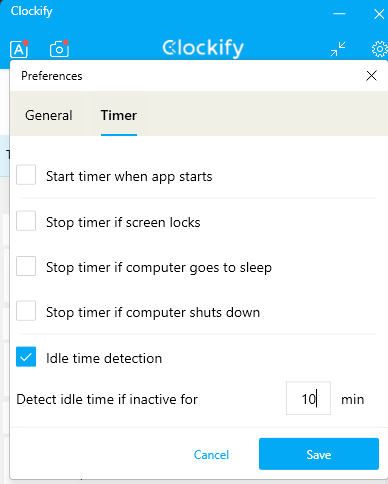Screen dimensions: 388x484
Task: Uncheck the Idle time detection checkbox
Action: 26,357
